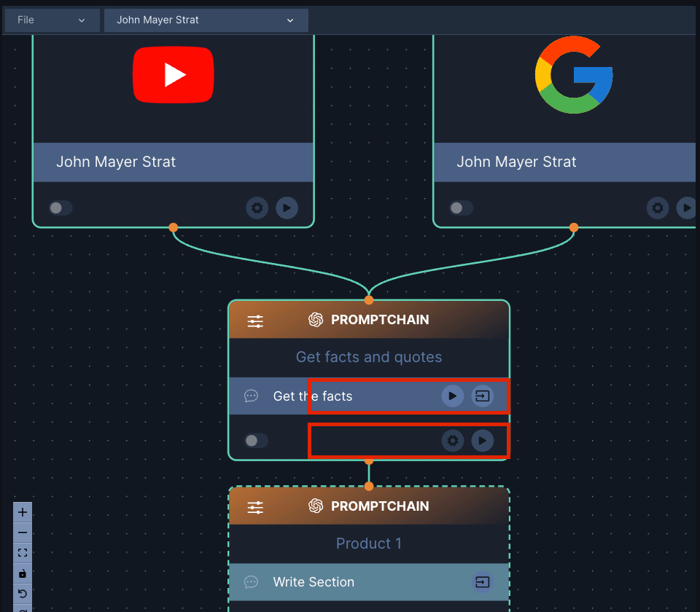Click sliders icon on Get facts and quotes node
This screenshot has width=700, height=612.
255,321
